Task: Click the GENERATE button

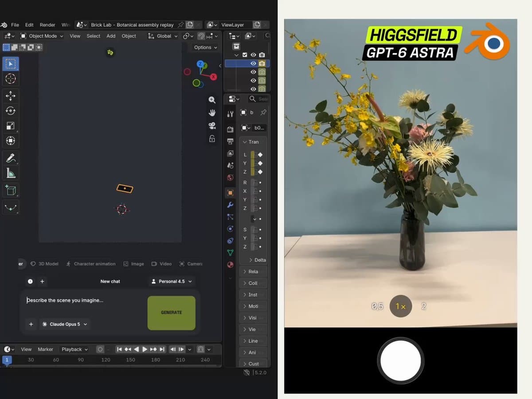Action: (172, 313)
